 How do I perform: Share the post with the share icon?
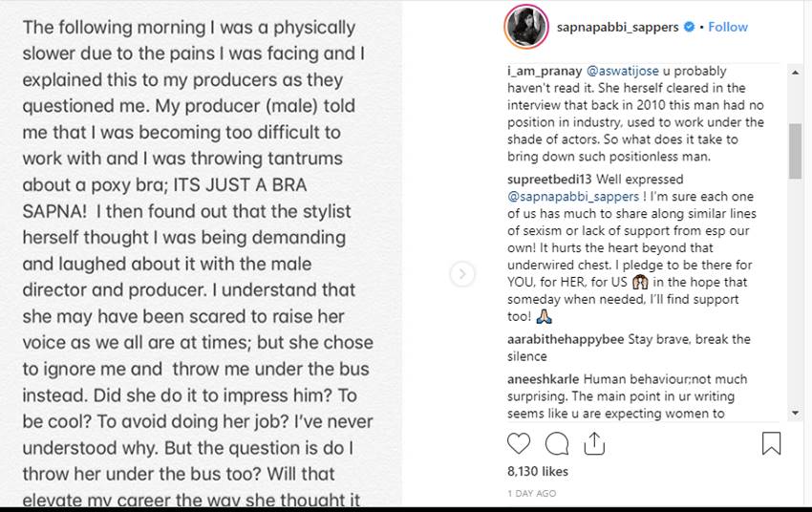pos(593,443)
